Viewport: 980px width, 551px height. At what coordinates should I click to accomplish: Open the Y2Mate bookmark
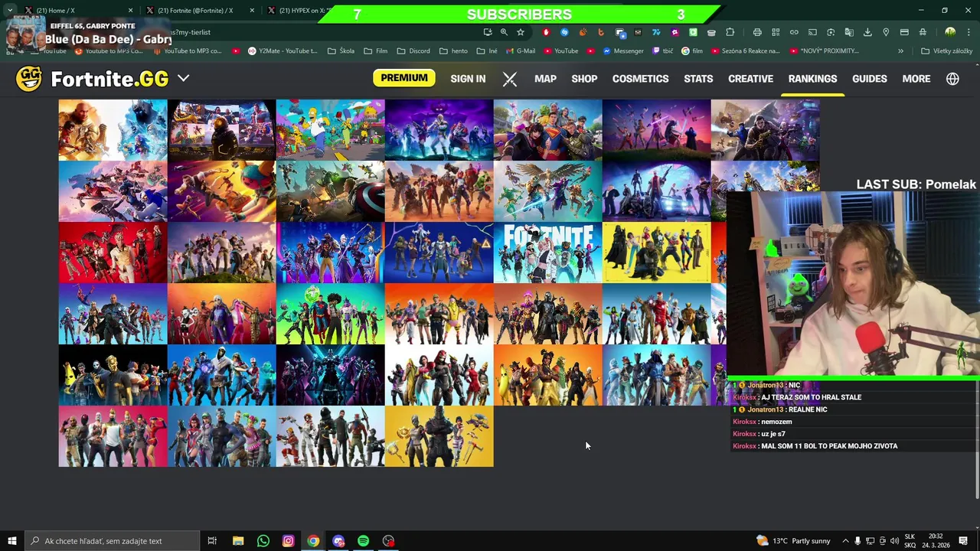pos(283,51)
